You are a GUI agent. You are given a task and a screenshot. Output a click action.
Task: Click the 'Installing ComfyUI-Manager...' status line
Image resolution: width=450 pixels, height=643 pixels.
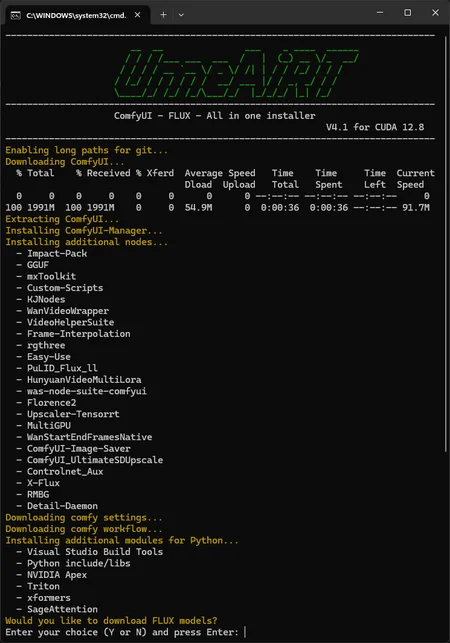[84, 230]
